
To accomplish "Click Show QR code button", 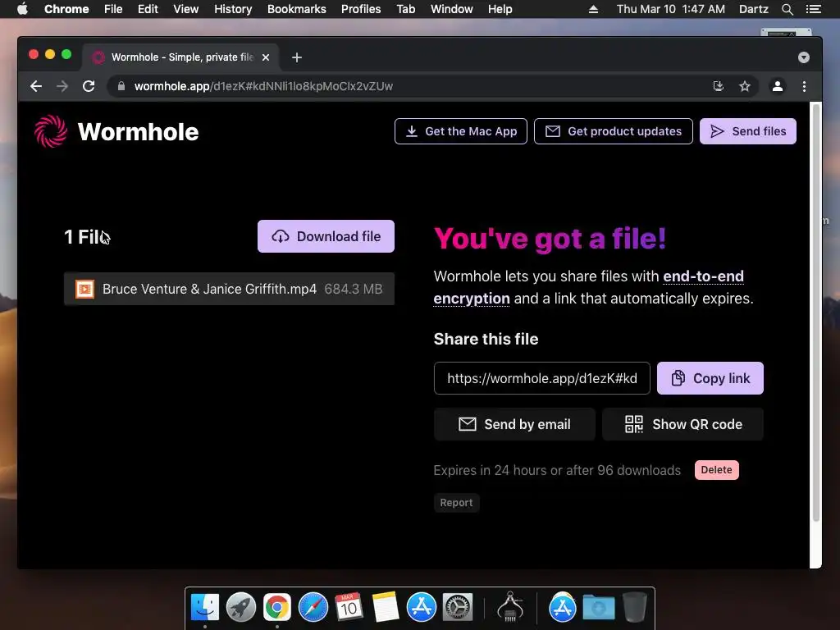I will tap(682, 424).
